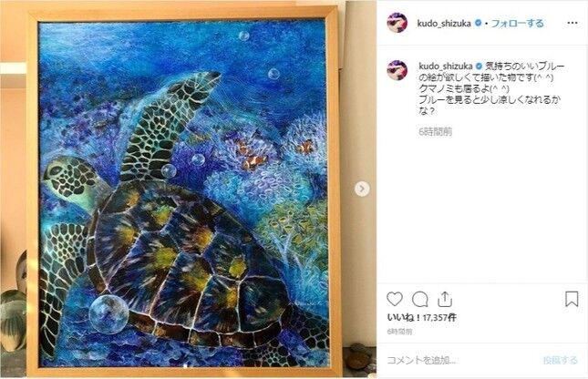This screenshot has height=379, width=588.
Task: Submit comment with 投稿する button
Action: [561, 361]
